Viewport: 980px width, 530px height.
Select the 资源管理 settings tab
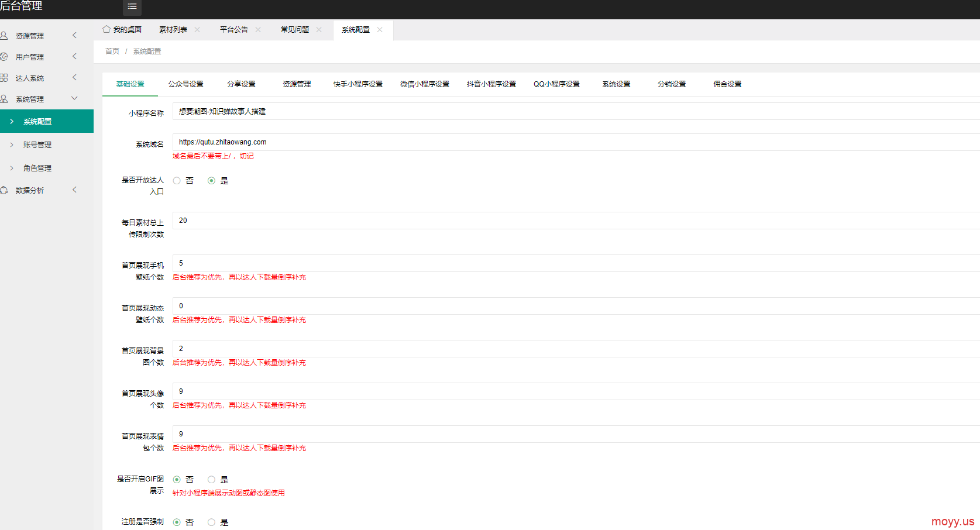click(x=297, y=84)
